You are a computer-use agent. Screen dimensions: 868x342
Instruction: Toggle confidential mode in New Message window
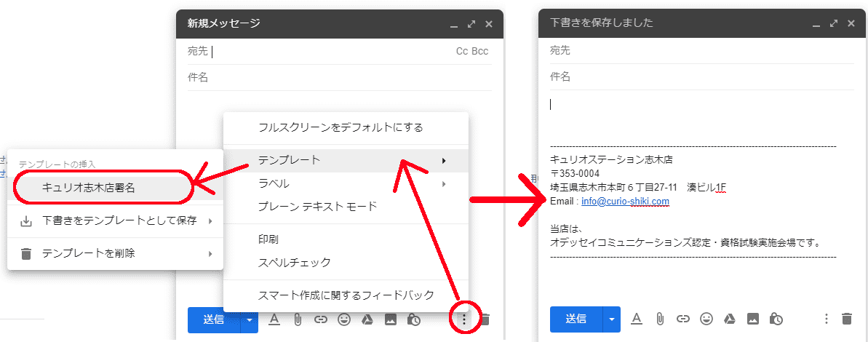[x=414, y=319]
